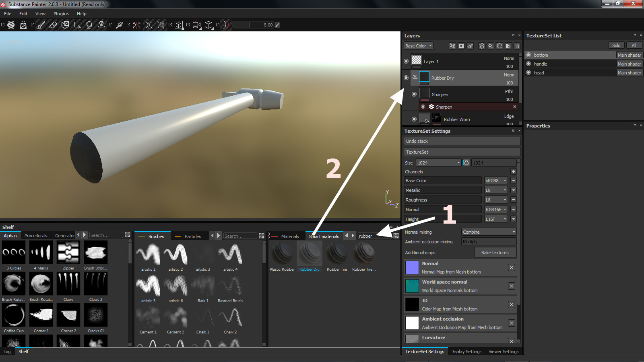Image resolution: width=644 pixels, height=362 pixels.
Task: Activate the material picker eyedropper tool
Action: [x=119, y=25]
